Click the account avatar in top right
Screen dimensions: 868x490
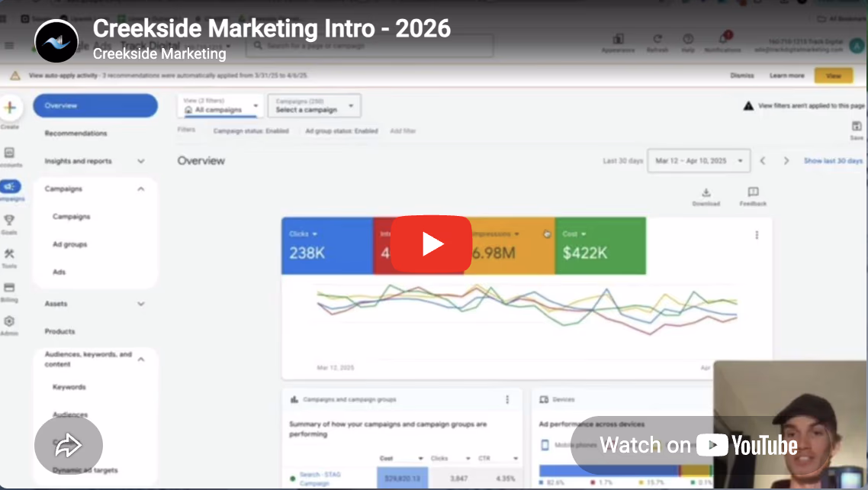[x=857, y=45]
